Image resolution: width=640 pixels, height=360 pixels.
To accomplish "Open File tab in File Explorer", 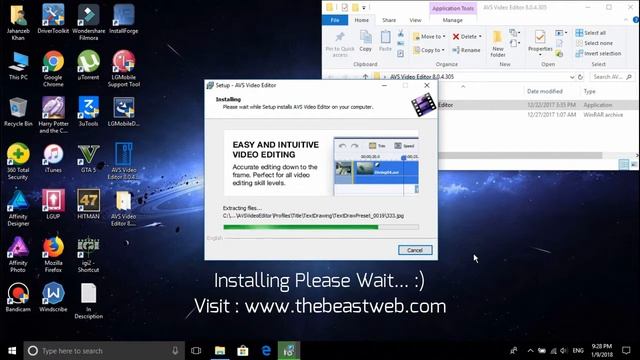I will click(335, 20).
